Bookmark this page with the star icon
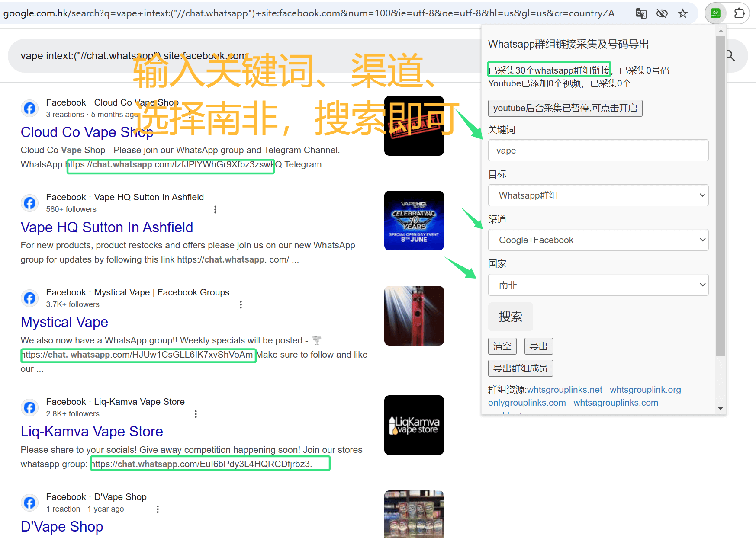Image resolution: width=756 pixels, height=538 pixels. [683, 13]
